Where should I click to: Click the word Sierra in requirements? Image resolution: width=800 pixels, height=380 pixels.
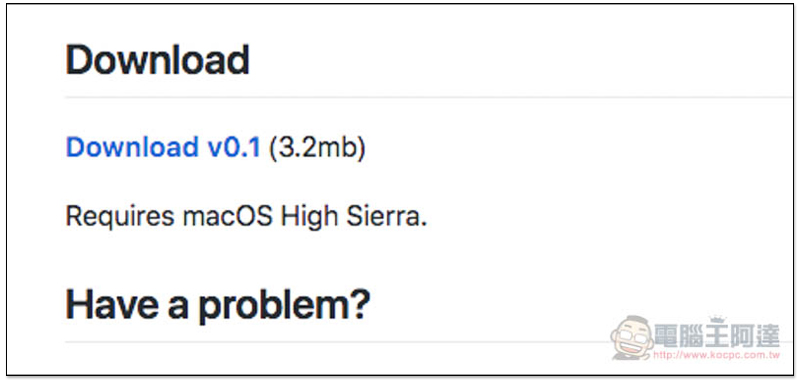point(386,217)
